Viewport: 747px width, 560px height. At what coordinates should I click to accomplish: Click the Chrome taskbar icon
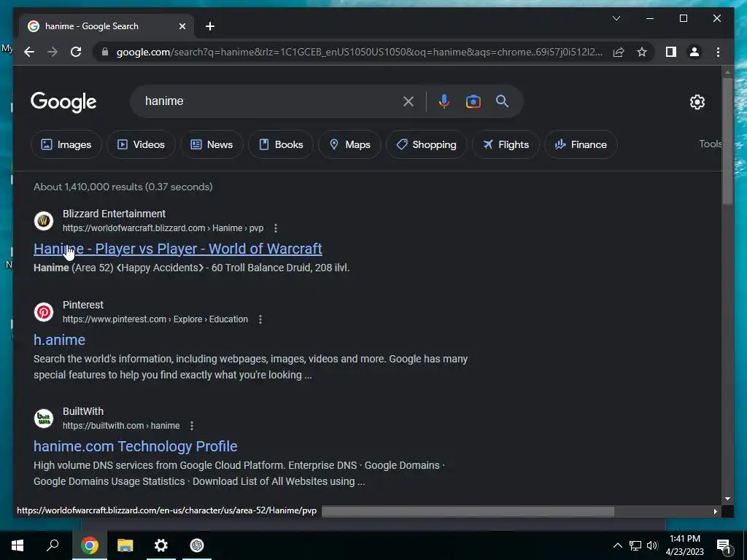point(89,545)
